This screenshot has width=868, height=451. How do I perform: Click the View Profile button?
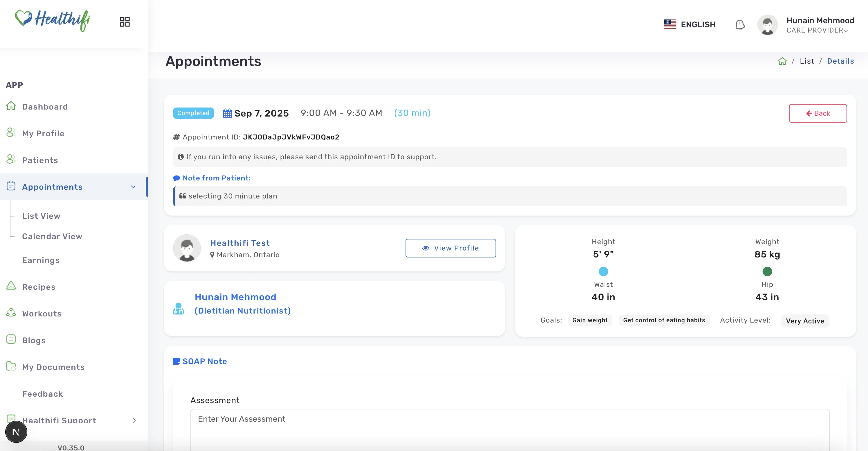point(451,248)
